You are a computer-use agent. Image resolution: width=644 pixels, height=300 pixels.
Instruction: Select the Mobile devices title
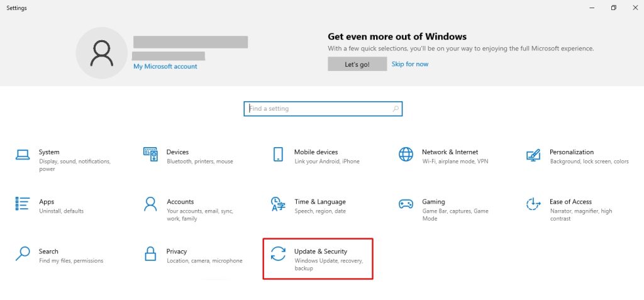coord(316,152)
